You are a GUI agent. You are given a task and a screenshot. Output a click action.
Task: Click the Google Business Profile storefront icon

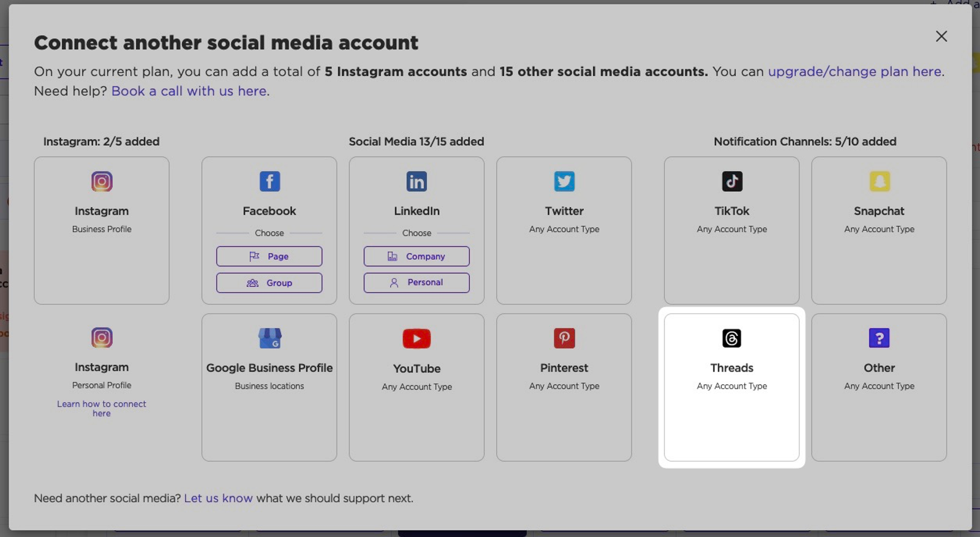269,338
